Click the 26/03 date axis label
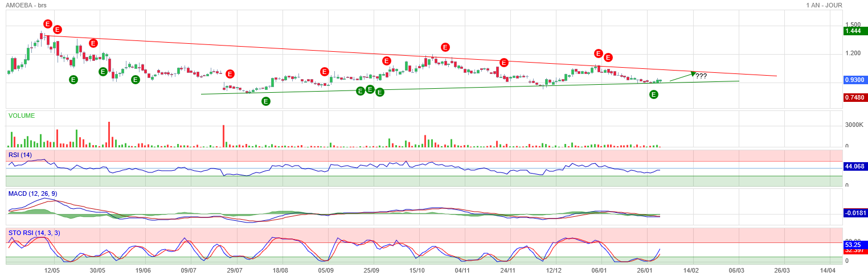The height and width of the screenshot is (276, 868). coord(782,271)
